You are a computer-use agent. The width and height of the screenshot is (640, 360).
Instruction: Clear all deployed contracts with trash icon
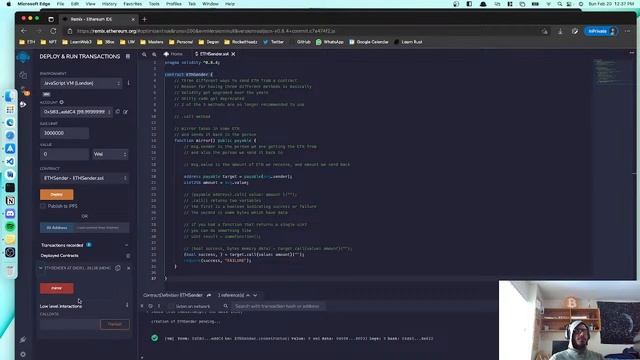point(128,256)
